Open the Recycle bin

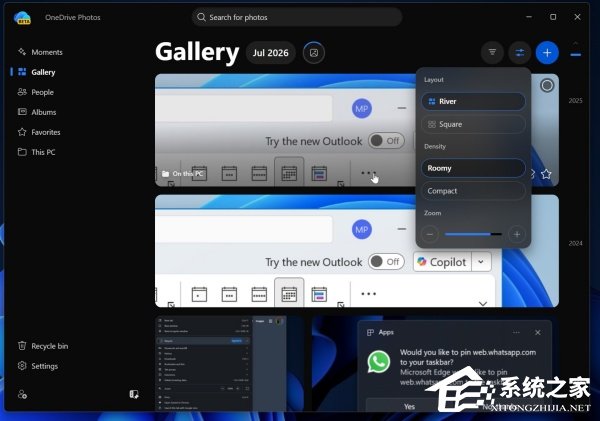pyautogui.click(x=43, y=346)
